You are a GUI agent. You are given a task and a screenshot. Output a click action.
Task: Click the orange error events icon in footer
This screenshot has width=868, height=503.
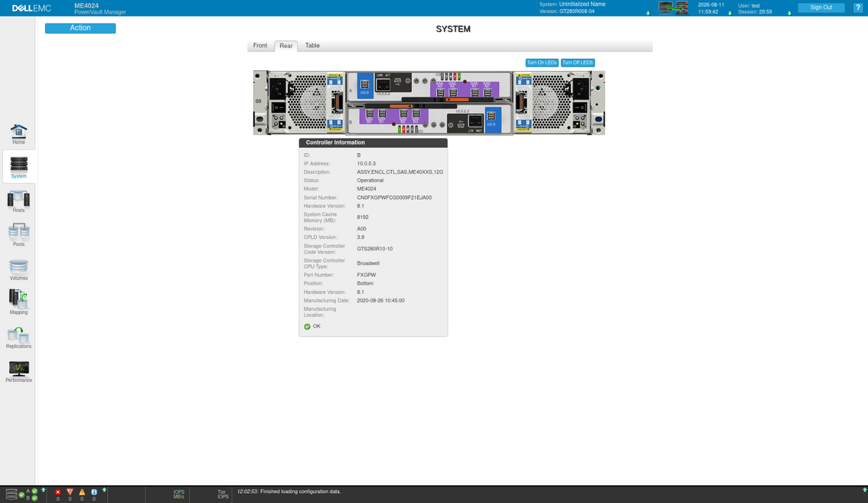pyautogui.click(x=70, y=492)
